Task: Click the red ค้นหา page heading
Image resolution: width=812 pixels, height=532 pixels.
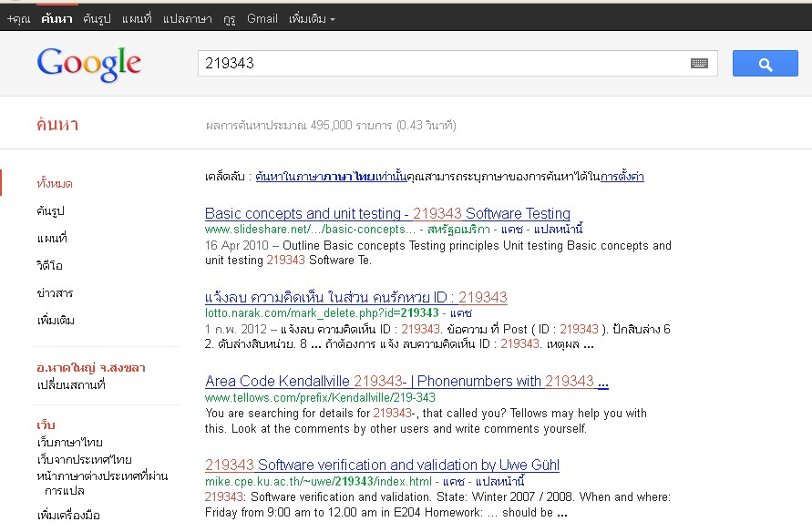Action: point(57,125)
